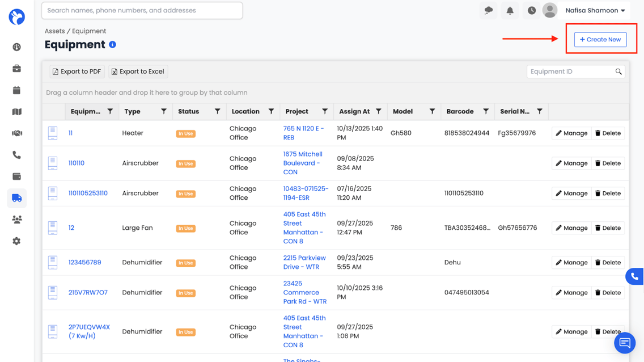Manage equipment 2P7UEQVW4X

[571, 331]
